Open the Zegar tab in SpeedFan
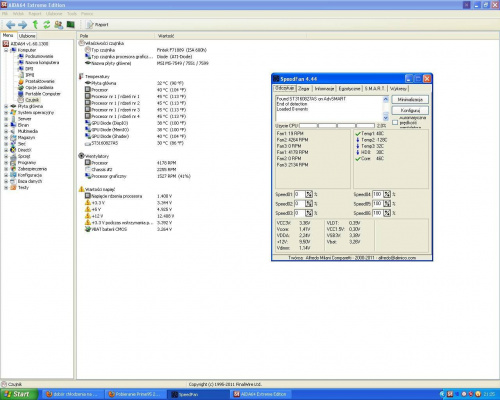The height and width of the screenshot is (400, 500). pyautogui.click(x=304, y=89)
